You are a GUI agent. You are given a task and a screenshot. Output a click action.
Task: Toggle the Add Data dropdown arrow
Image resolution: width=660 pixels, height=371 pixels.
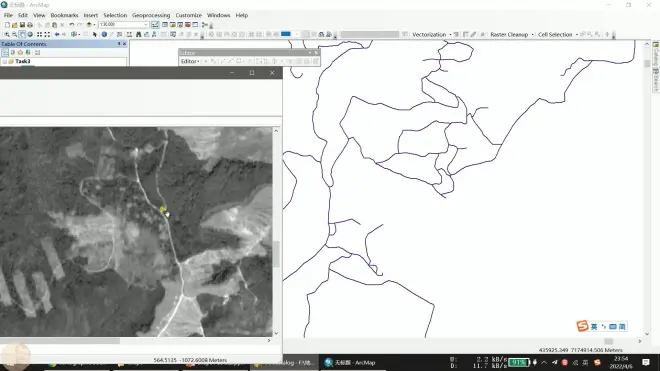click(94, 25)
